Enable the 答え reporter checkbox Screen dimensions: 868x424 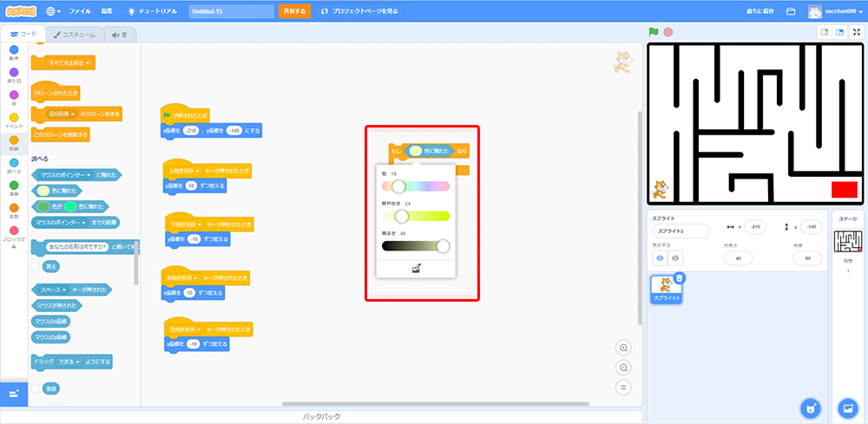click(35, 266)
